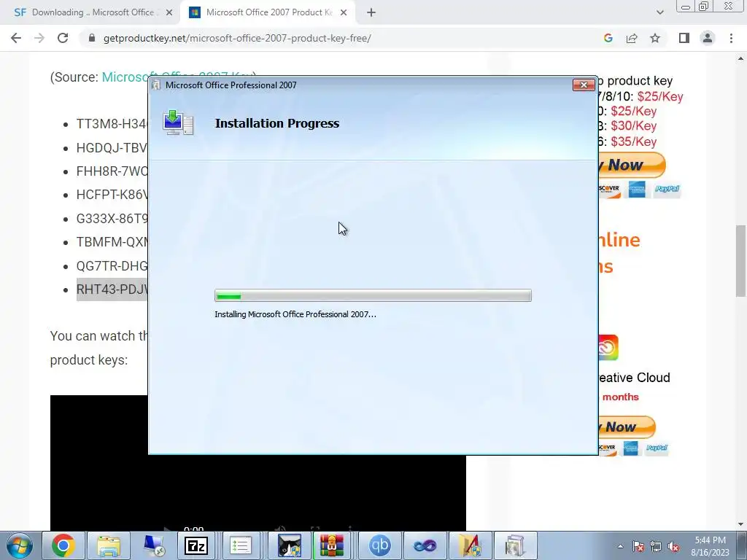Screen dimensions: 747x560
Task: Click the scrollbar up arrow
Action: click(x=740, y=58)
